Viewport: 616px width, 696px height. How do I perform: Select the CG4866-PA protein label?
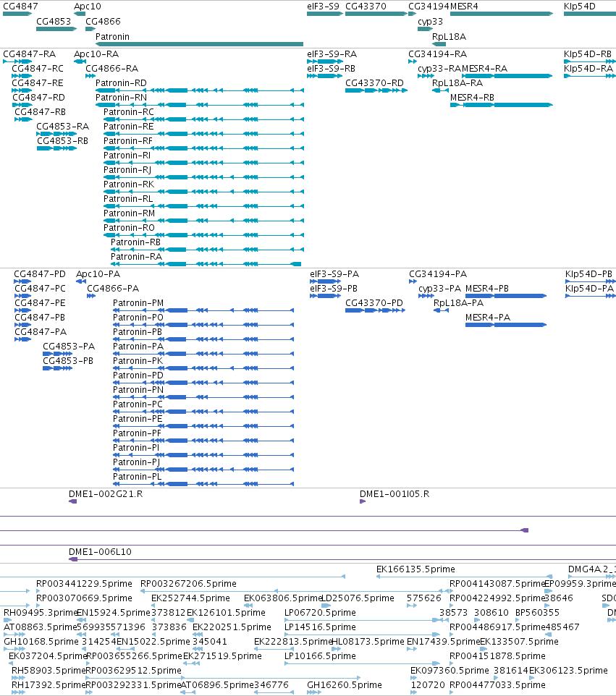[x=113, y=289]
